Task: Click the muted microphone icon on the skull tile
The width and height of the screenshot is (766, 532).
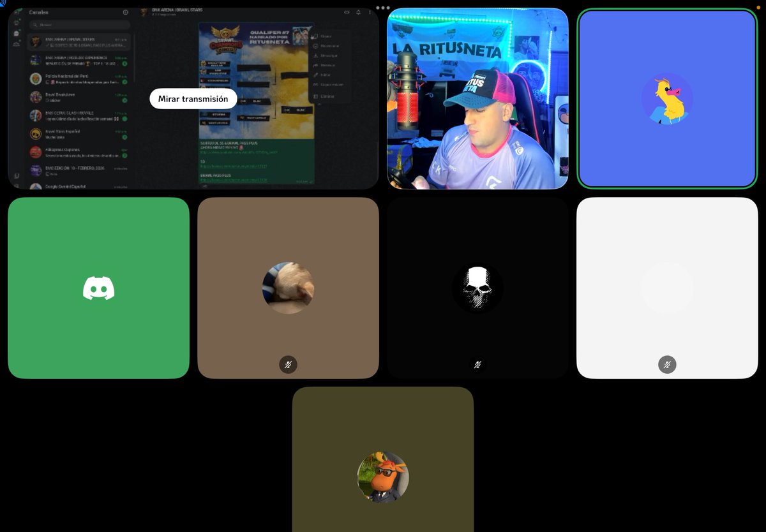Action: (477, 365)
